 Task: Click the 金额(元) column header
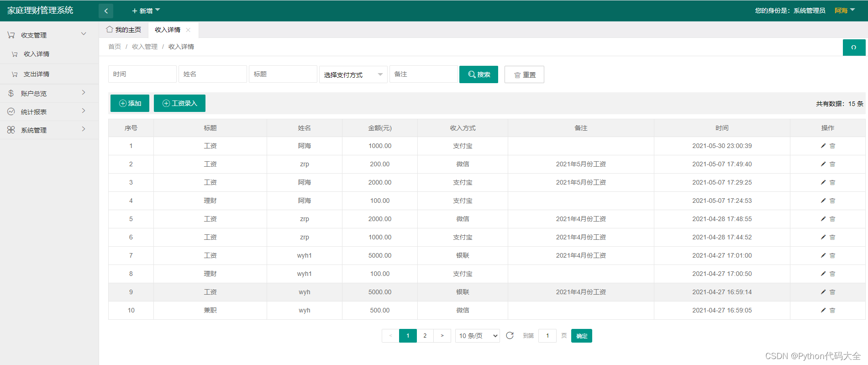[380, 128]
